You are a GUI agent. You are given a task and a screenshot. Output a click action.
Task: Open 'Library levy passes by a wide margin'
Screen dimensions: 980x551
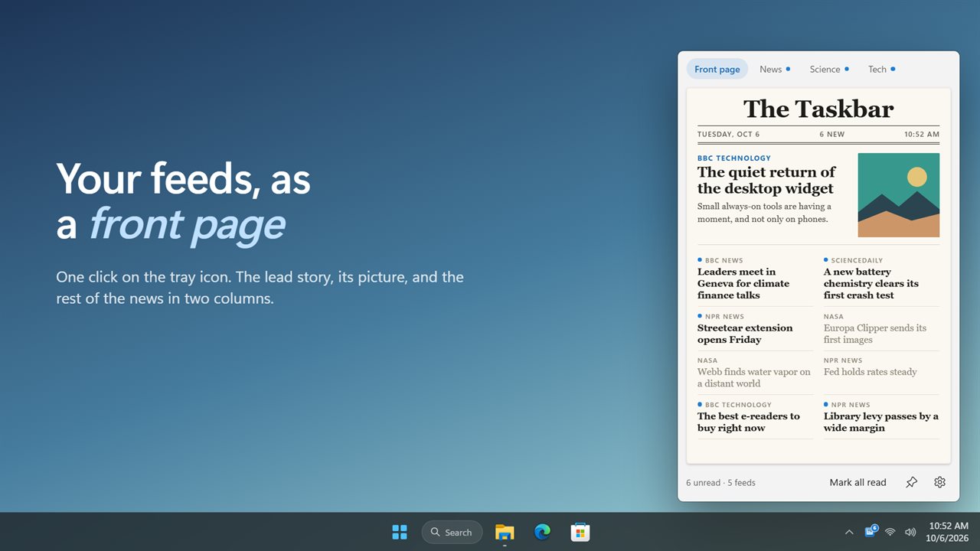[881, 422]
